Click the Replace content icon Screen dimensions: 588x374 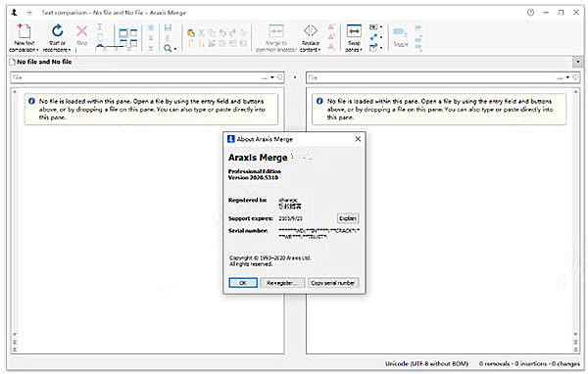click(x=310, y=31)
